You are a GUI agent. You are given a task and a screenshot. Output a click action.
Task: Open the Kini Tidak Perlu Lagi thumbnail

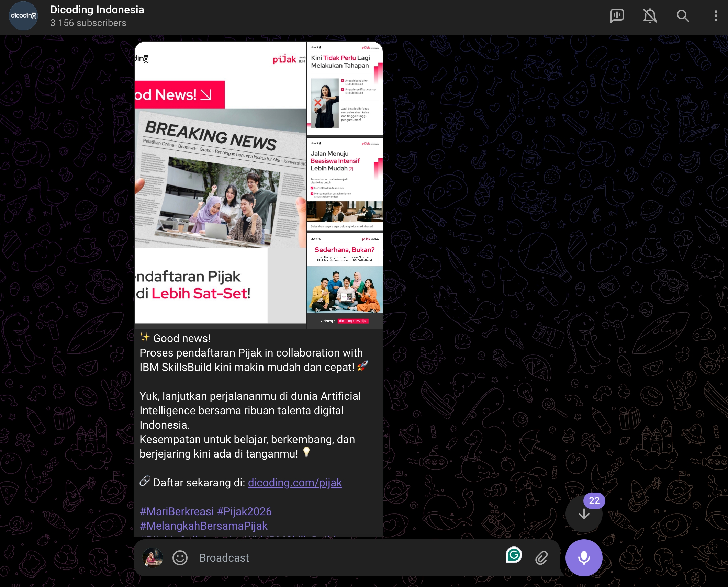pos(344,89)
